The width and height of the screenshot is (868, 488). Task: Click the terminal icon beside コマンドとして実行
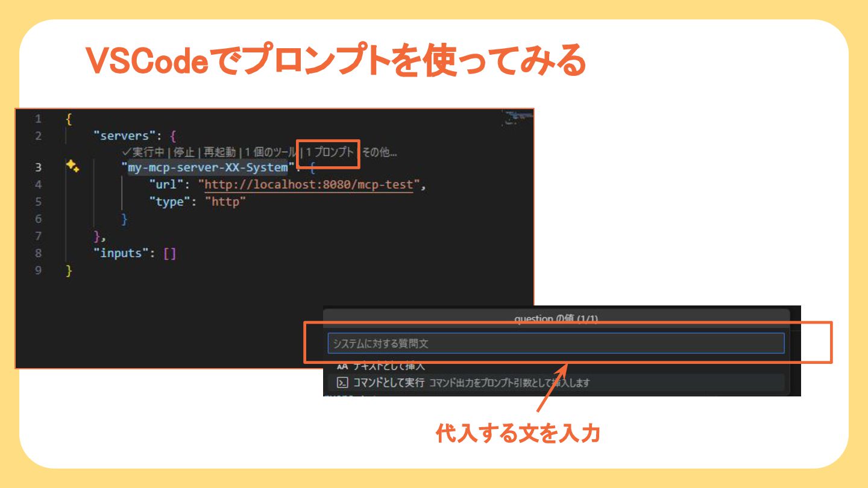click(x=342, y=383)
